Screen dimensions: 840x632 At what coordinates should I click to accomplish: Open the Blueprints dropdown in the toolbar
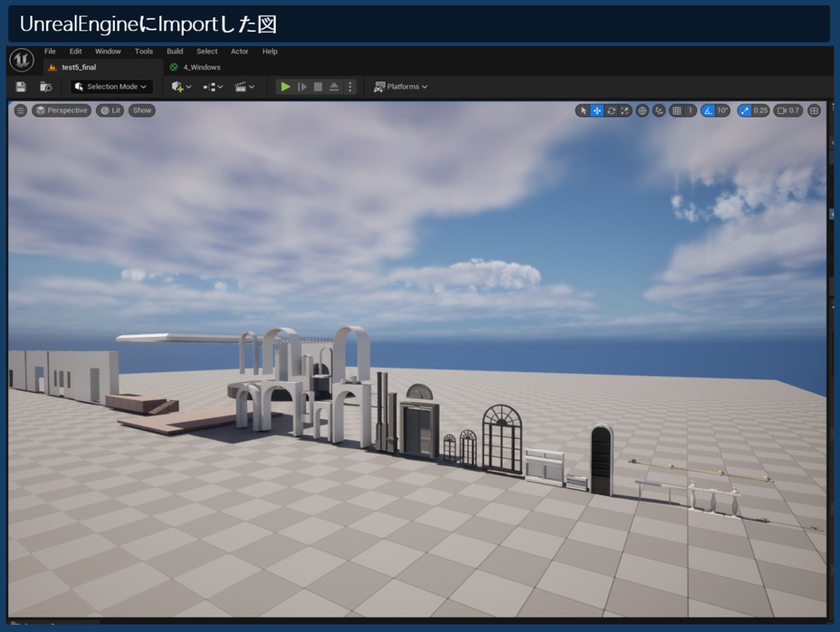tap(212, 87)
